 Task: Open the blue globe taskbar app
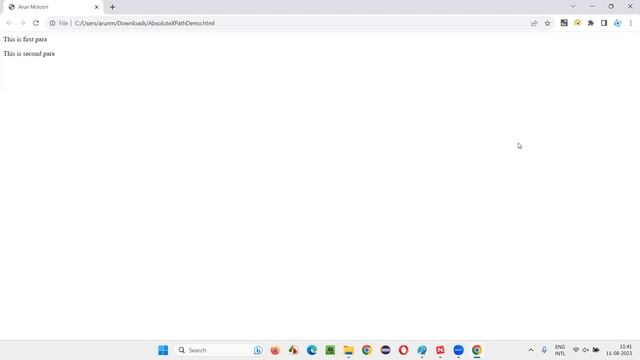tap(422, 350)
